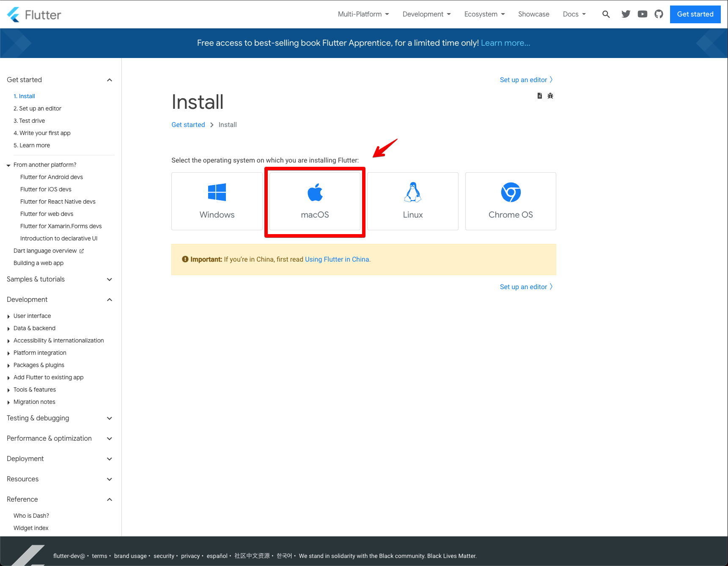The width and height of the screenshot is (728, 566).
Task: Open 2. Set up an editor
Action: click(x=37, y=108)
